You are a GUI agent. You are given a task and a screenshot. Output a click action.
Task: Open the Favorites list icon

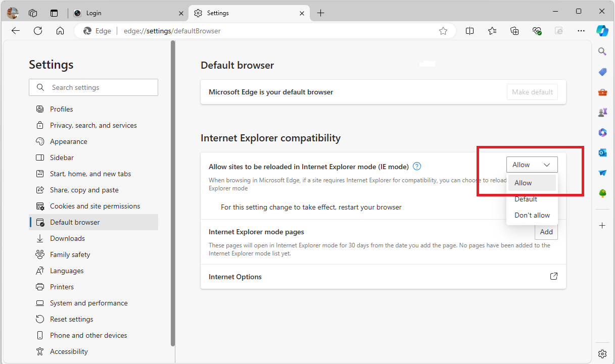click(x=492, y=31)
